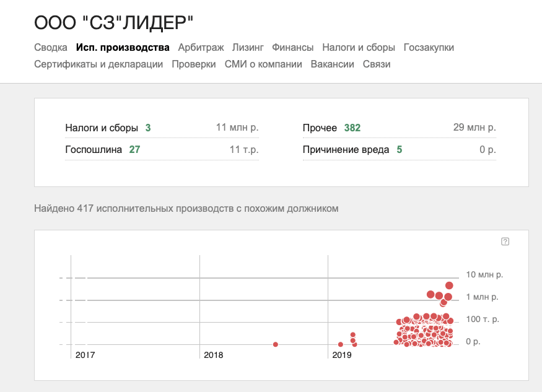Click the 10 млн р. axis label
Screen dimensions: 542x392
pos(484,274)
